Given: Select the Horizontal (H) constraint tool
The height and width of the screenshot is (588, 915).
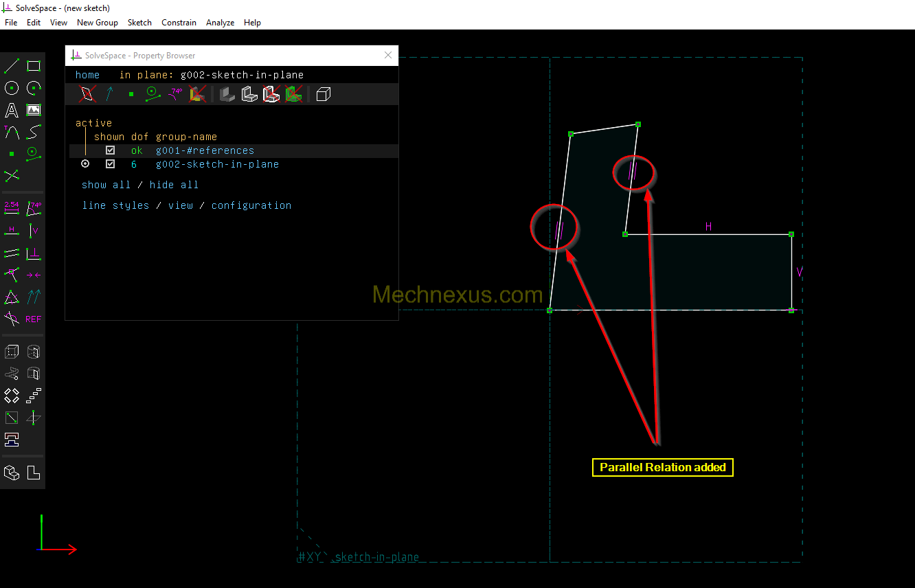Looking at the screenshot, I should point(12,230).
